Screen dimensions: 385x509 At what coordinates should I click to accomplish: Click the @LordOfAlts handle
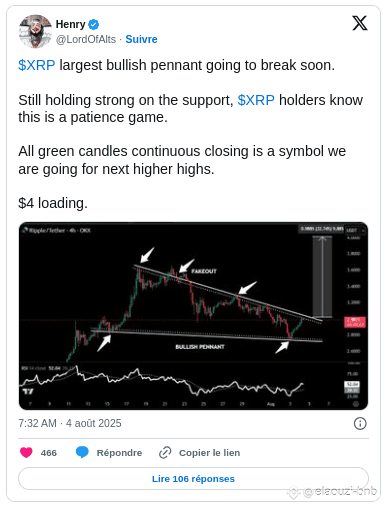[x=86, y=39]
